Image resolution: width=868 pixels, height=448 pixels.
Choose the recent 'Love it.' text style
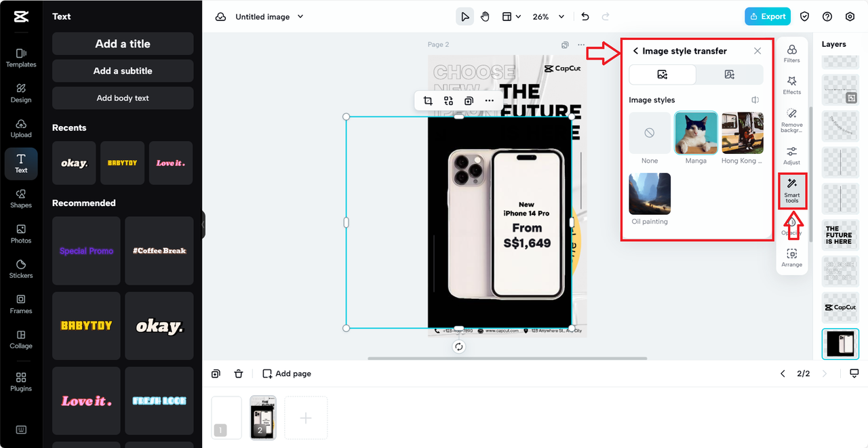point(171,163)
